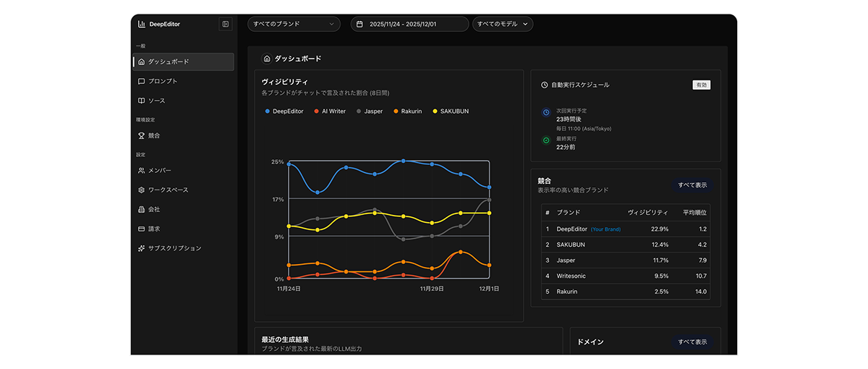Screen dimensions: 868x369
Task: Click the 22分前 last run text
Action: click(566, 147)
